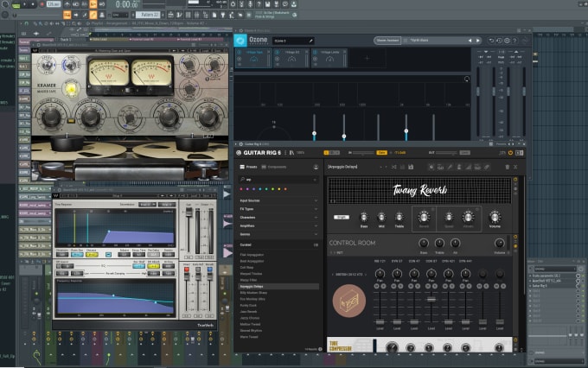This screenshot has height=368, width=588.
Task: Click the Bass knob on Twang Reverb amp
Action: point(364,217)
